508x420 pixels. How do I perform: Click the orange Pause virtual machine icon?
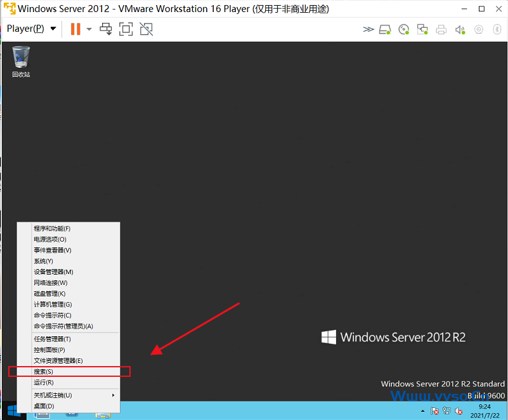point(75,29)
